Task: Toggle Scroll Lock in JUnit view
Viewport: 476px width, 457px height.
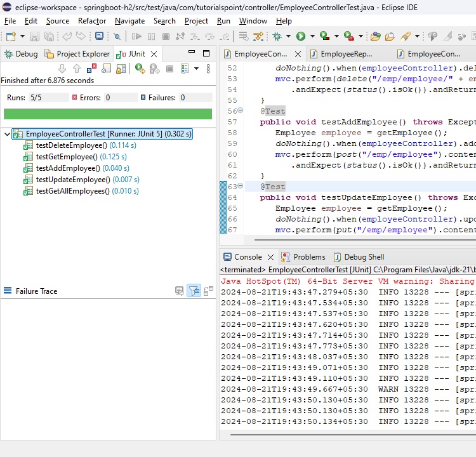Action: [120, 69]
